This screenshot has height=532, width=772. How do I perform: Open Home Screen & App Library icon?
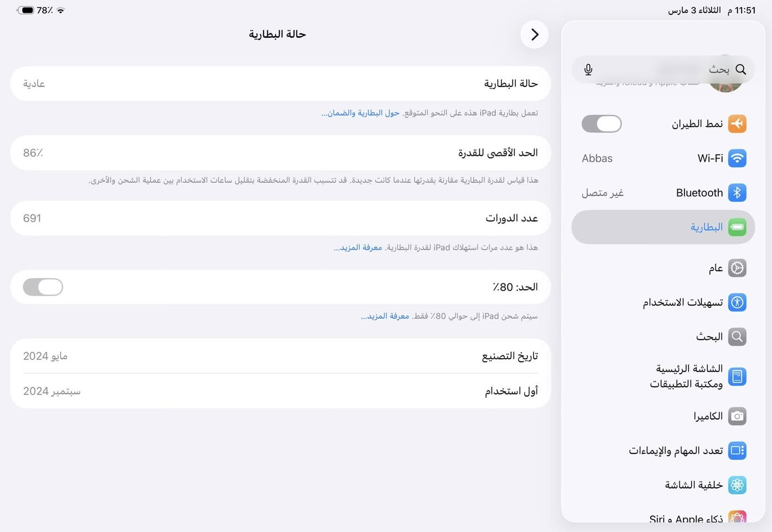click(x=737, y=376)
